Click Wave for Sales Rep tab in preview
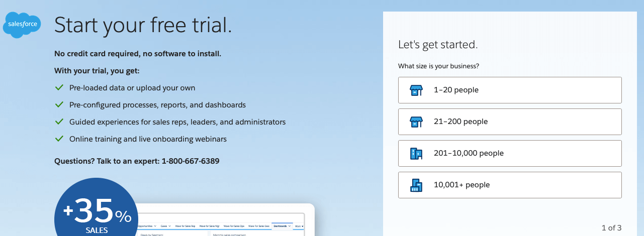 point(185,226)
